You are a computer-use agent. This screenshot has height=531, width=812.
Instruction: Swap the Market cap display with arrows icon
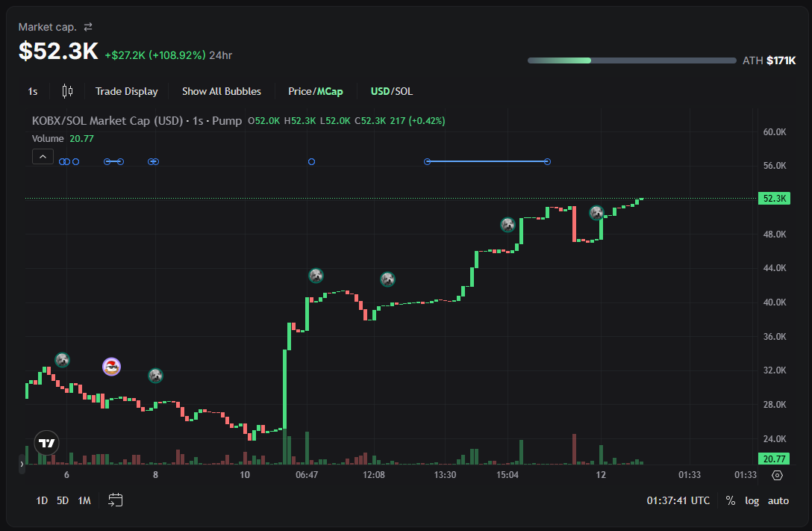(88, 27)
